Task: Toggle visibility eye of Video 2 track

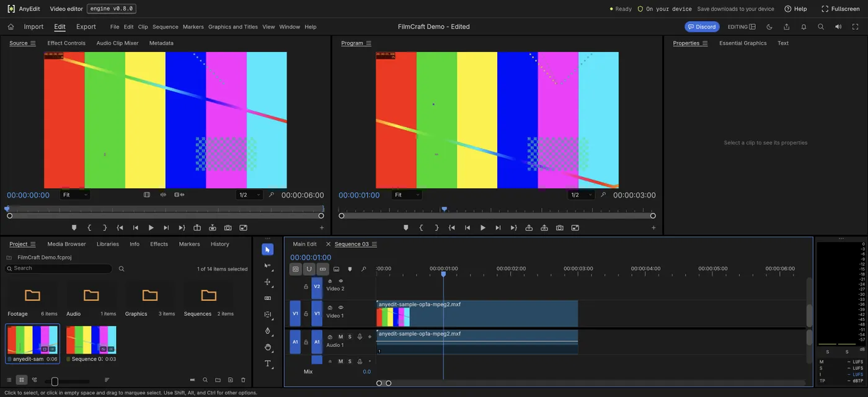Action: tap(340, 281)
